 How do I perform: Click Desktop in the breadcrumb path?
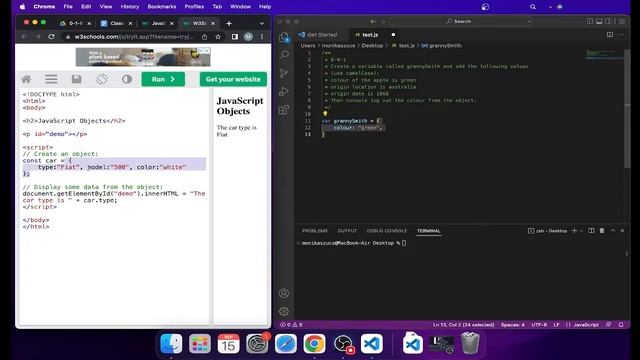tap(372, 46)
